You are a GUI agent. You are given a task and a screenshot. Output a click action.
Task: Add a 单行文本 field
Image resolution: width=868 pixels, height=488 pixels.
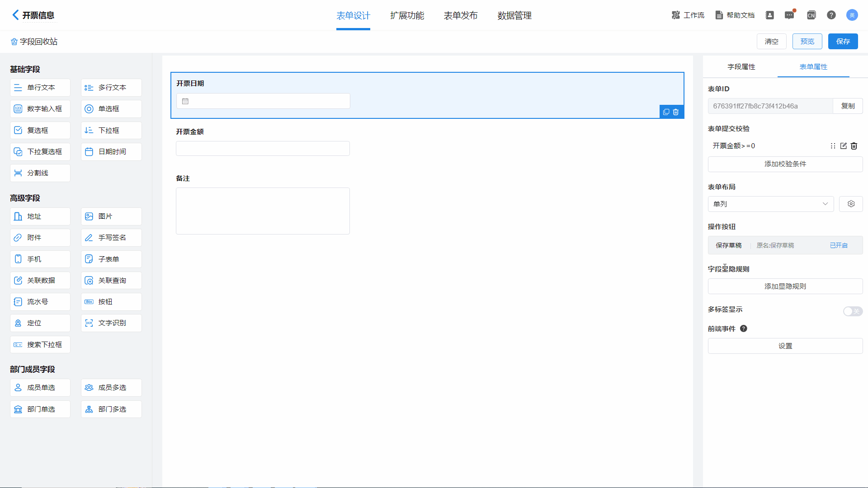pyautogui.click(x=40, y=88)
